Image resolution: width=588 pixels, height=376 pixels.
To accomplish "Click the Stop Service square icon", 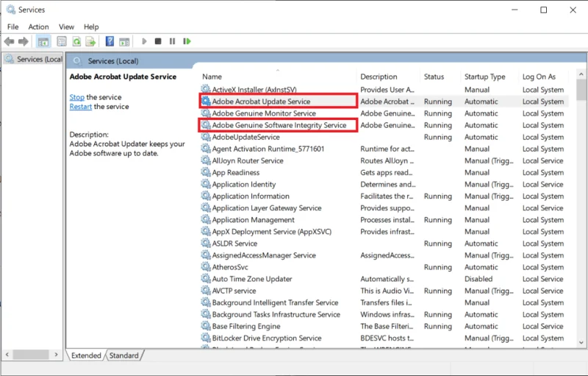I will [x=158, y=41].
